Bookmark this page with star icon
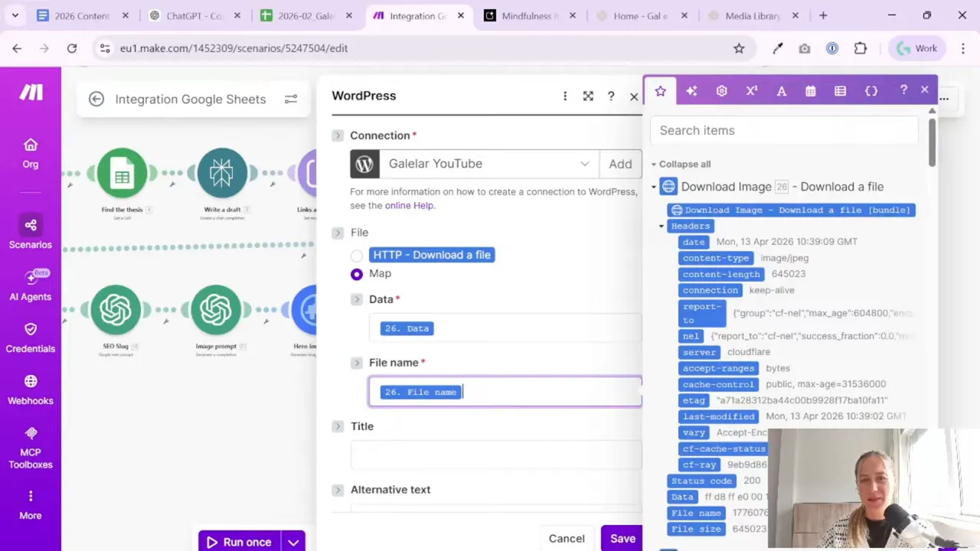Screen dimensions: 980x551 coord(739,48)
